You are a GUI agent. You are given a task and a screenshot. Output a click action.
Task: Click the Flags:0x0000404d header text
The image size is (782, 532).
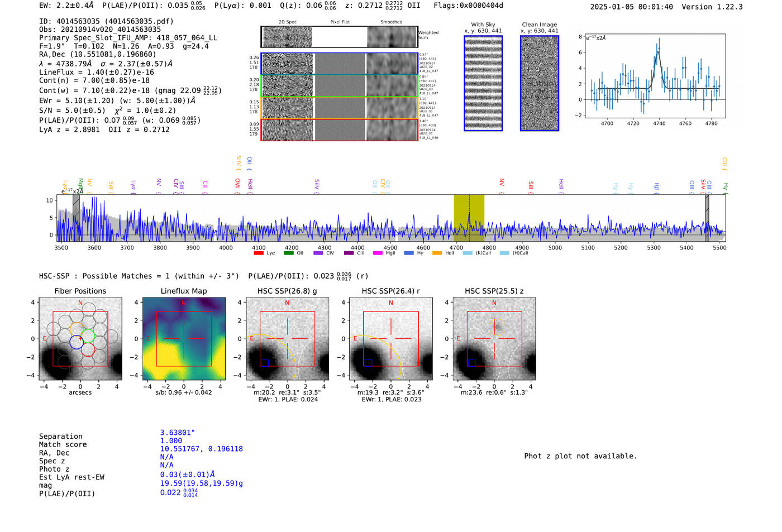coord(469,6)
